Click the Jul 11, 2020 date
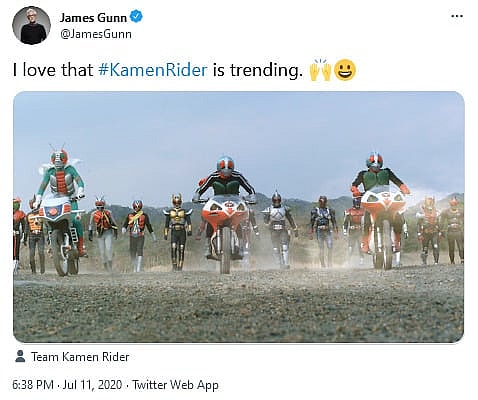 92,385
